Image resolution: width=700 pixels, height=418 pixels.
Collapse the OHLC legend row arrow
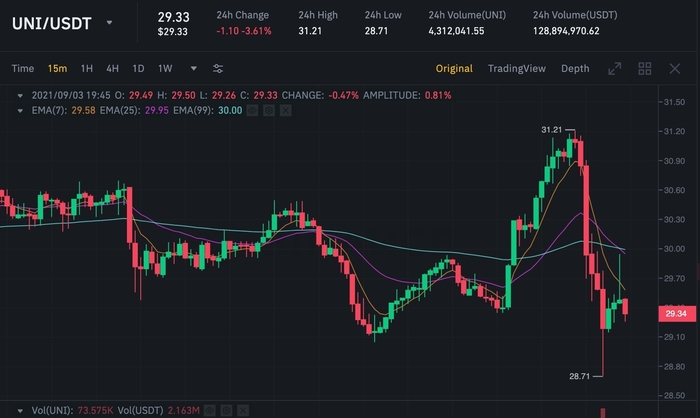22,95
